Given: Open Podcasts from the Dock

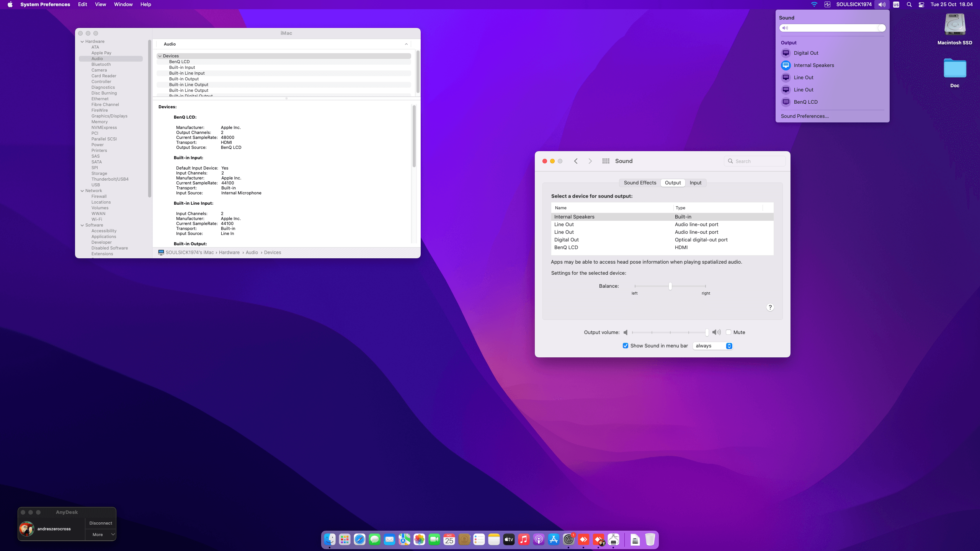Looking at the screenshot, I should (x=539, y=540).
